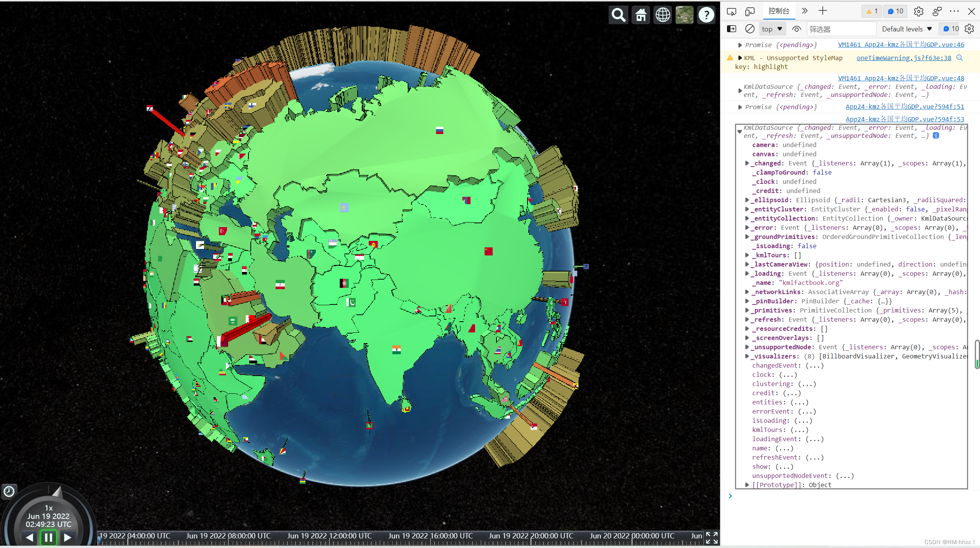Click the clear console icon

750,29
